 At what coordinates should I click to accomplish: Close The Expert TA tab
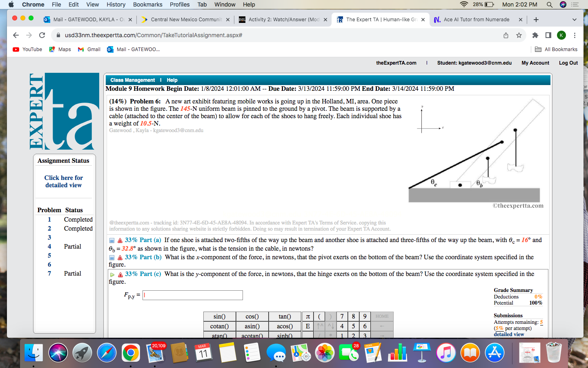(x=423, y=20)
